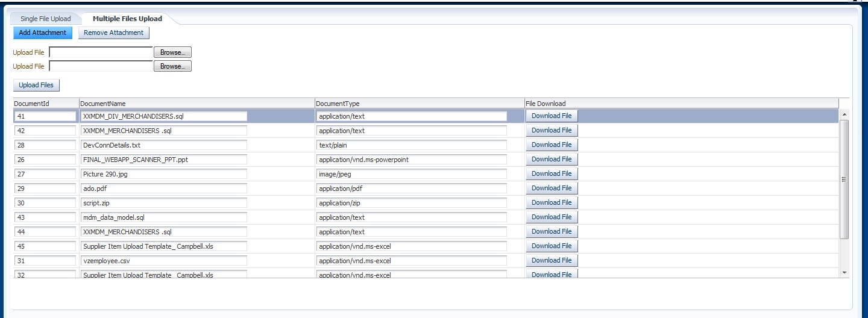
Task: Click the application/vnd.ms-powerpoint type field
Action: (x=412, y=160)
